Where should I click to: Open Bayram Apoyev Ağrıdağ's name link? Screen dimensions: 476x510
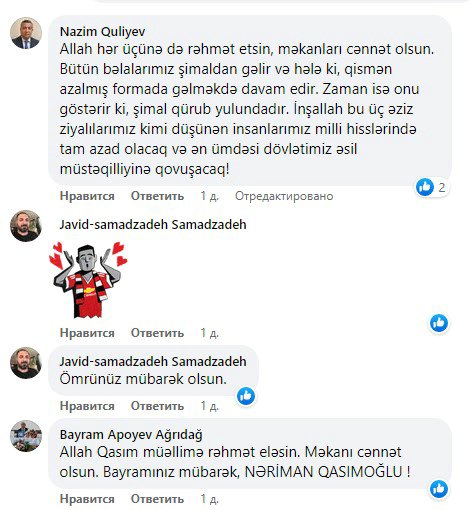(x=131, y=435)
